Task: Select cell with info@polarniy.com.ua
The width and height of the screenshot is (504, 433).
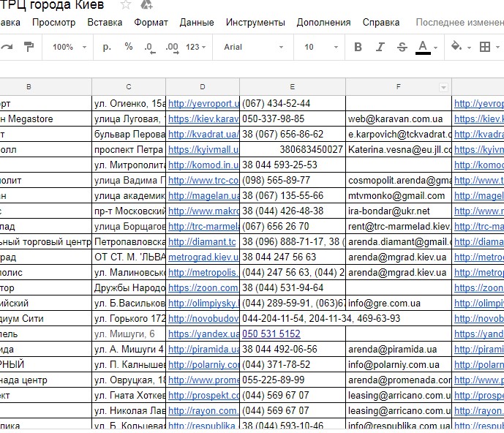Action: click(399, 365)
